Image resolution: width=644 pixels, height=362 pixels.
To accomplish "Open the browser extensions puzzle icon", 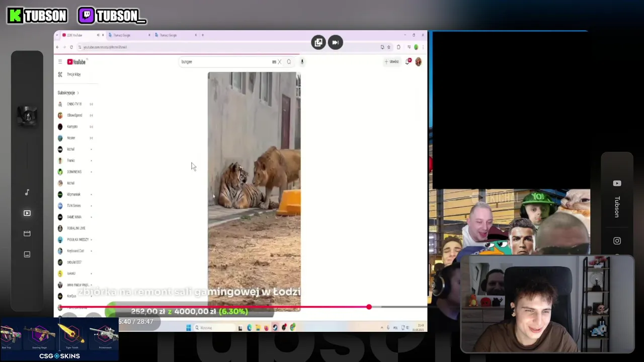I will pos(398,47).
